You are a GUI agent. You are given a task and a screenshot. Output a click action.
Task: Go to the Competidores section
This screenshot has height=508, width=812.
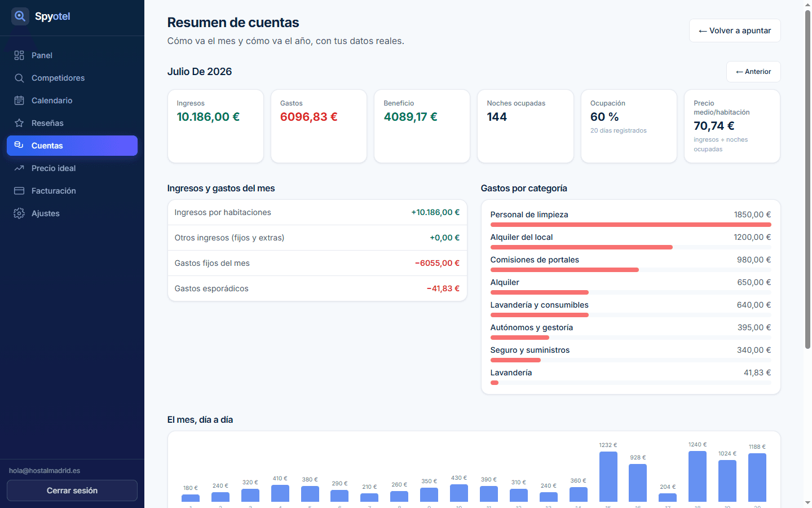coord(72,78)
